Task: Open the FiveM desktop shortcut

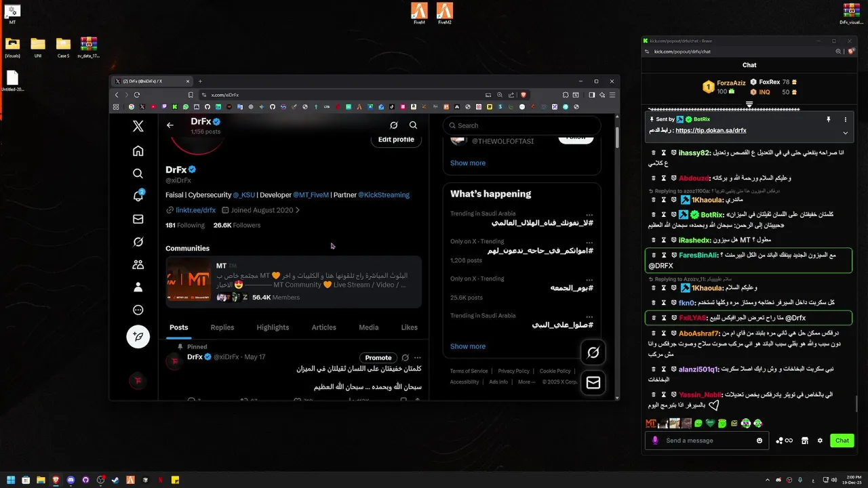Action: 419,13
